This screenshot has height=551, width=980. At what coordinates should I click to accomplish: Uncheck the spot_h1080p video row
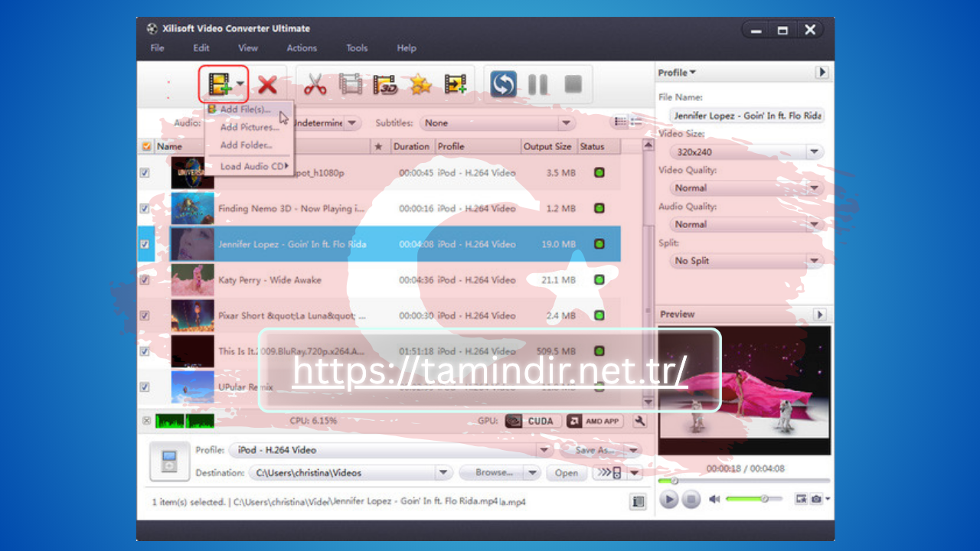(145, 173)
